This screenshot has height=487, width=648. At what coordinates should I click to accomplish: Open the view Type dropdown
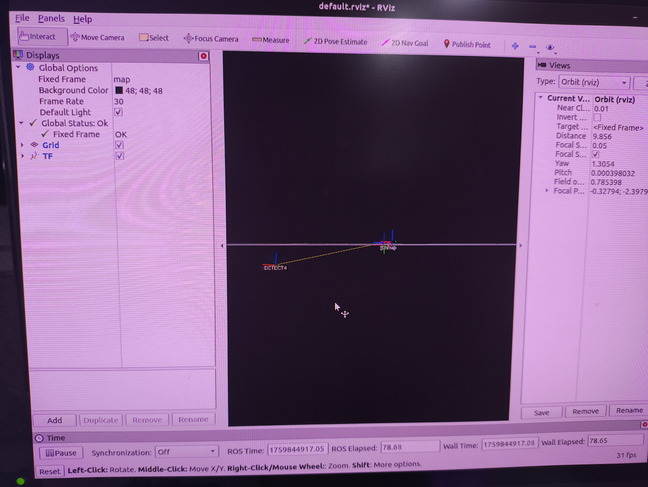coord(594,82)
